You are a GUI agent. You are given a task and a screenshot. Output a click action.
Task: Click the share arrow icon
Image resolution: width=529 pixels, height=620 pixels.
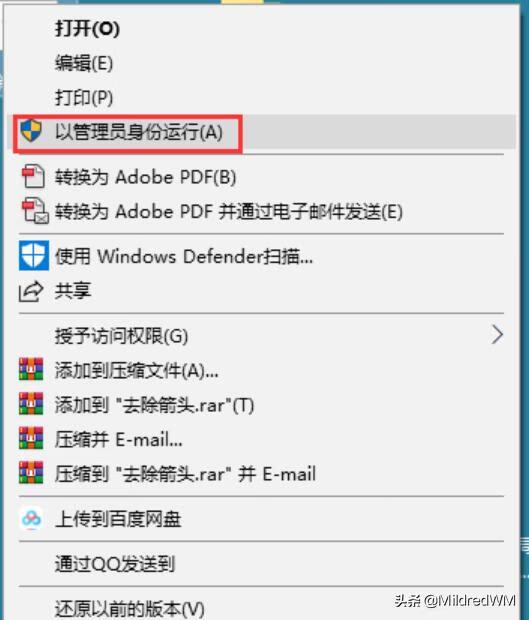(x=31, y=291)
